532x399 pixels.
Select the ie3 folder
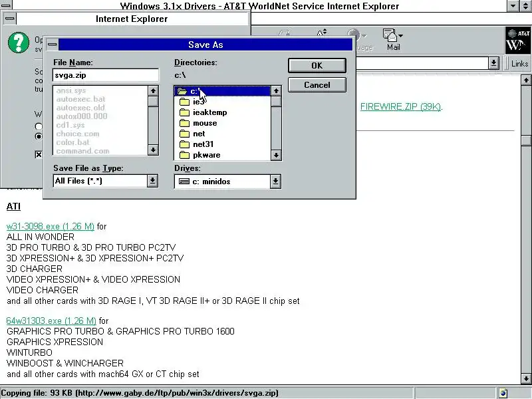click(x=222, y=102)
